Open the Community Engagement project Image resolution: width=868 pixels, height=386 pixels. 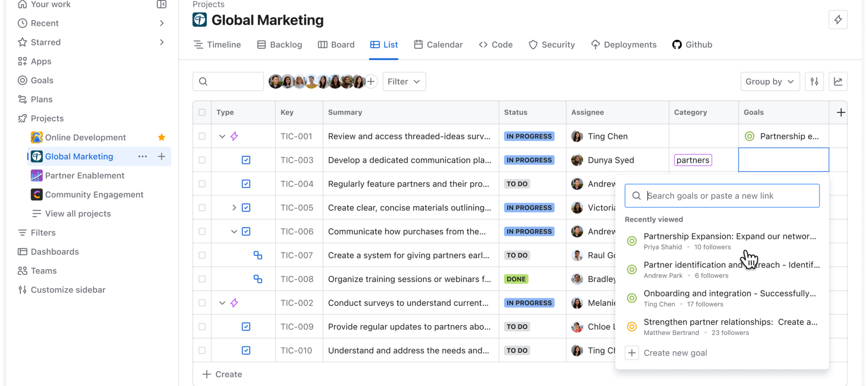[x=87, y=194]
